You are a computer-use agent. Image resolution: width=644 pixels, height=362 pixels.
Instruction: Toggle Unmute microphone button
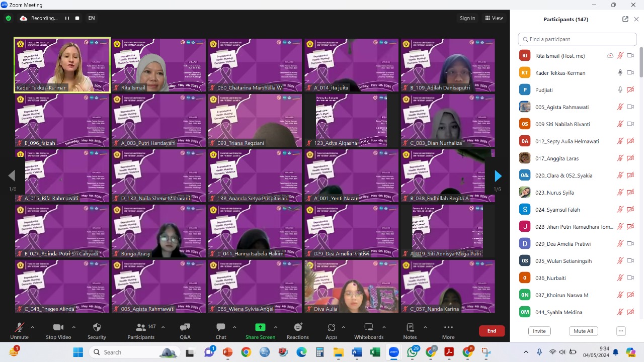19,328
